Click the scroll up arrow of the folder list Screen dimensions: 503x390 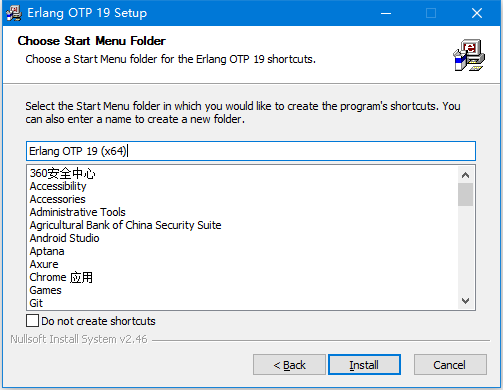pos(465,175)
